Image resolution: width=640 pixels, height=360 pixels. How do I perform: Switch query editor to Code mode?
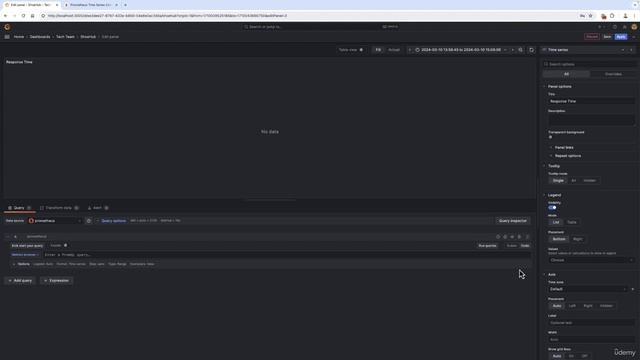coord(525,246)
